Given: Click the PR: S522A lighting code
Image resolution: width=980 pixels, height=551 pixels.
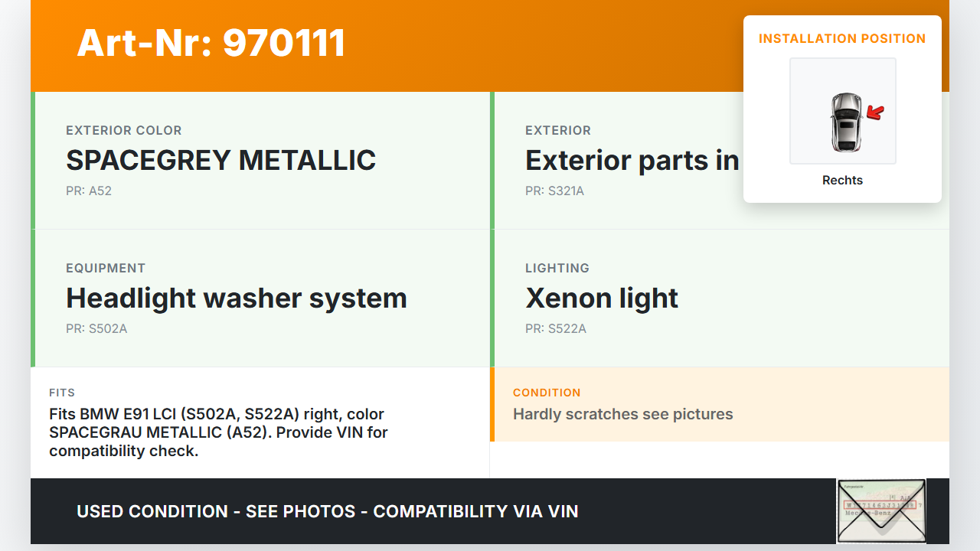Looking at the screenshot, I should click(x=556, y=329).
